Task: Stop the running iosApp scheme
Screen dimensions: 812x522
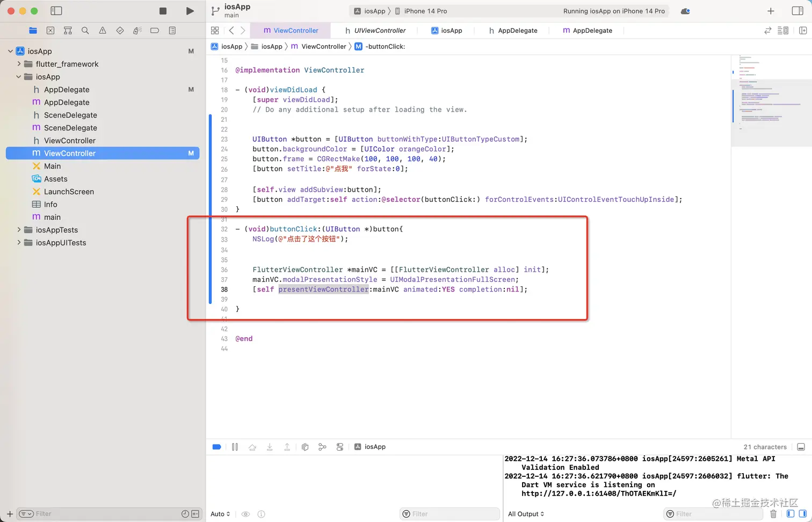Action: tap(163, 11)
